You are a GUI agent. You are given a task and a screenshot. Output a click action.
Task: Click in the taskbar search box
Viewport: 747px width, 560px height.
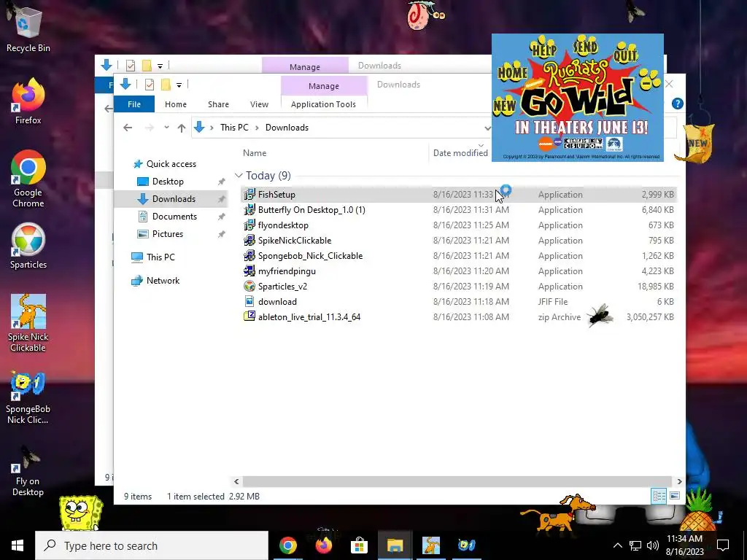click(152, 545)
